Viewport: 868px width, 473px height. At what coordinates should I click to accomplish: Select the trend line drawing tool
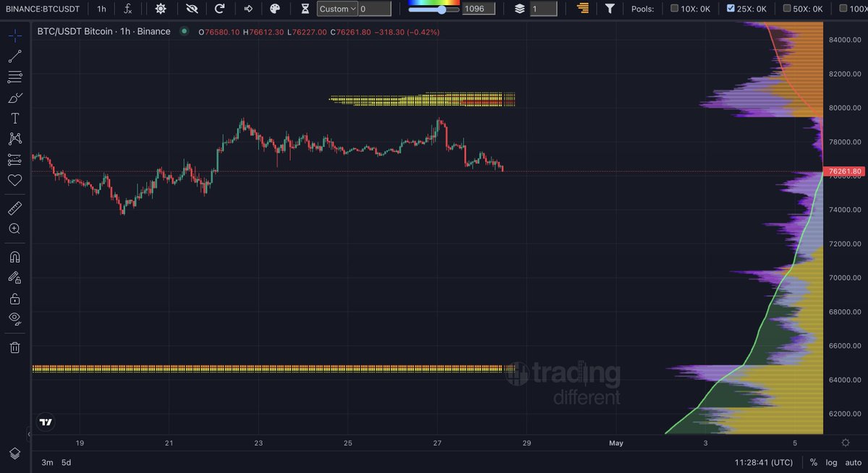tap(14, 56)
